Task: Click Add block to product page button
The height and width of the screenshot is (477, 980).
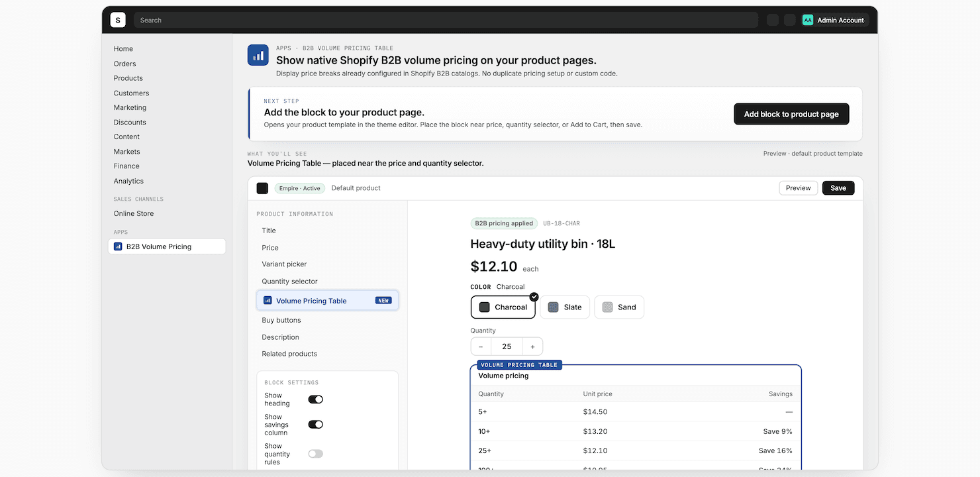Action: coord(791,114)
